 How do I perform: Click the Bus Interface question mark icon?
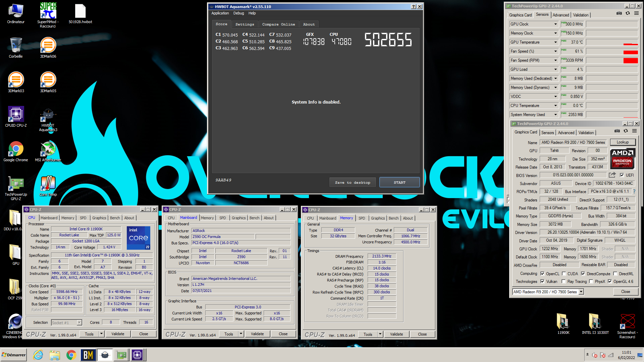pos(634,191)
